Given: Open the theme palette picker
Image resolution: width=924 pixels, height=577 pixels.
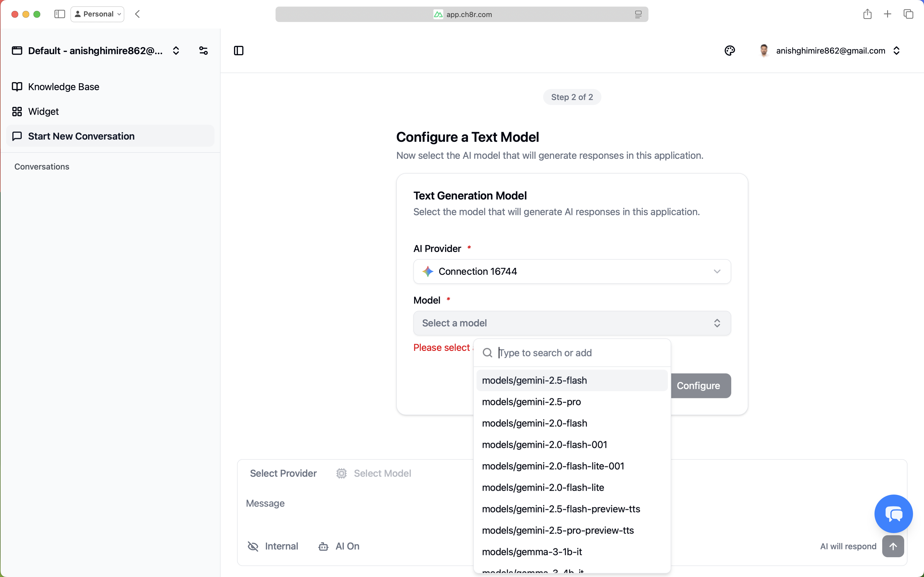Looking at the screenshot, I should pyautogui.click(x=730, y=50).
